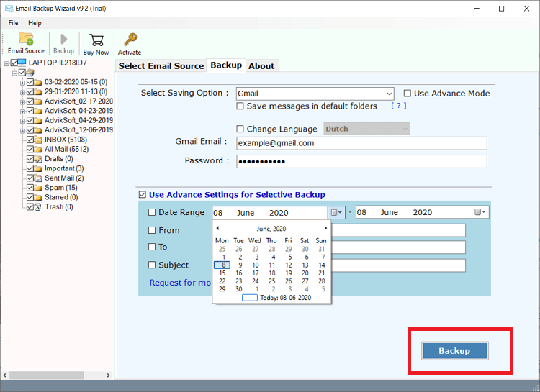540x392 pixels.
Task: Click the All Mail folder icon
Action: [x=38, y=149]
